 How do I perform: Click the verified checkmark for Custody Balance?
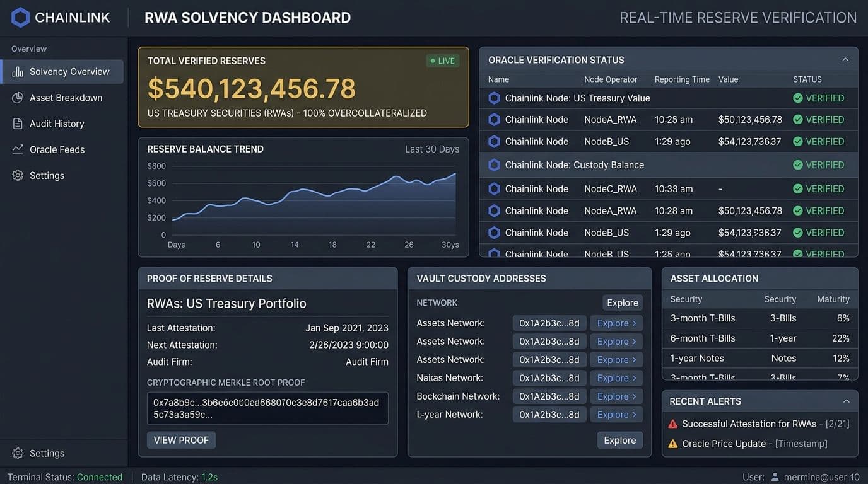[x=798, y=165]
